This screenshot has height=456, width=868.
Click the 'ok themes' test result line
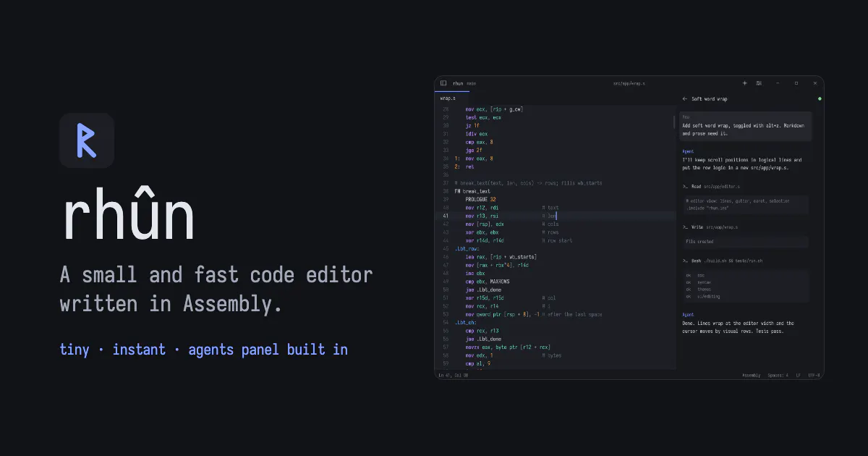pos(699,289)
